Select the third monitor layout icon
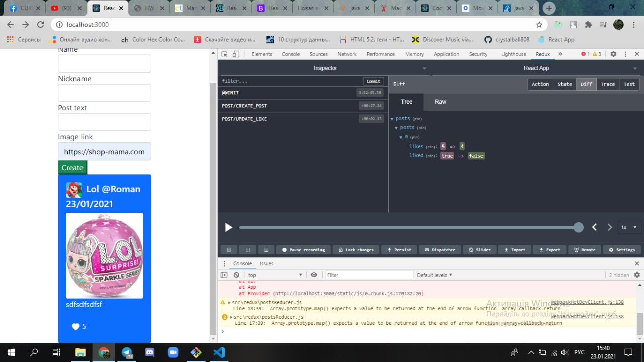This screenshot has height=362, width=644. (x=266, y=250)
